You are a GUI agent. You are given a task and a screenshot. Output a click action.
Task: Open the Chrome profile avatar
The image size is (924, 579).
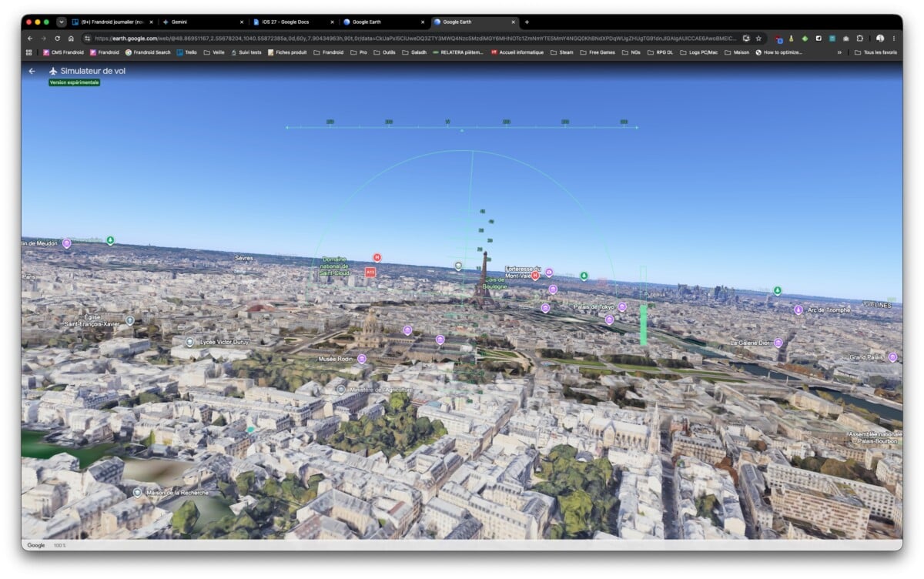880,38
